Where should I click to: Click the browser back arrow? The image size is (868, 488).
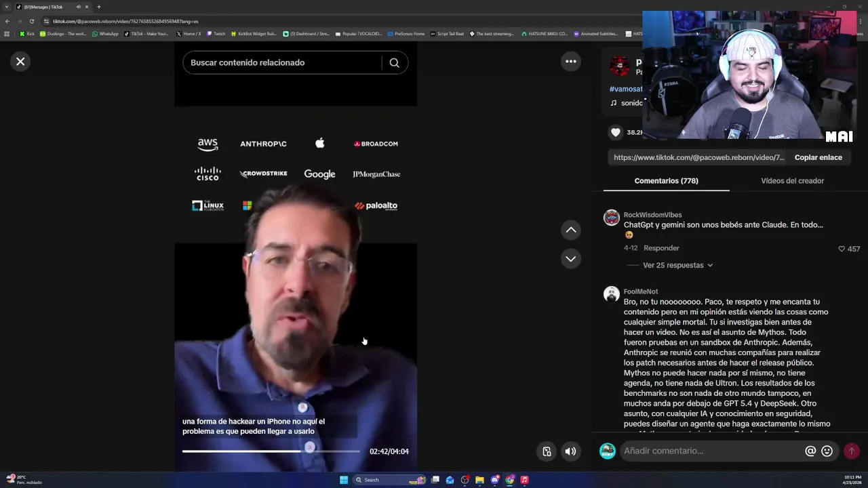pyautogui.click(x=7, y=21)
